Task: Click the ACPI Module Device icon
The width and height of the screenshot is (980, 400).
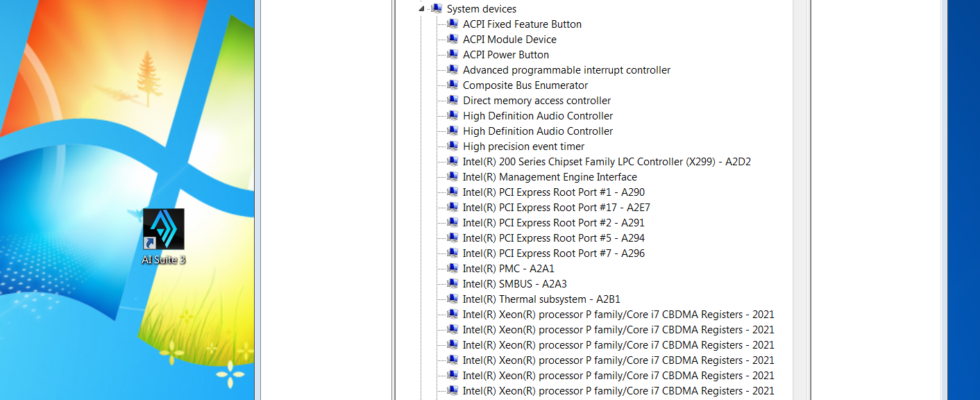Action: point(453,40)
